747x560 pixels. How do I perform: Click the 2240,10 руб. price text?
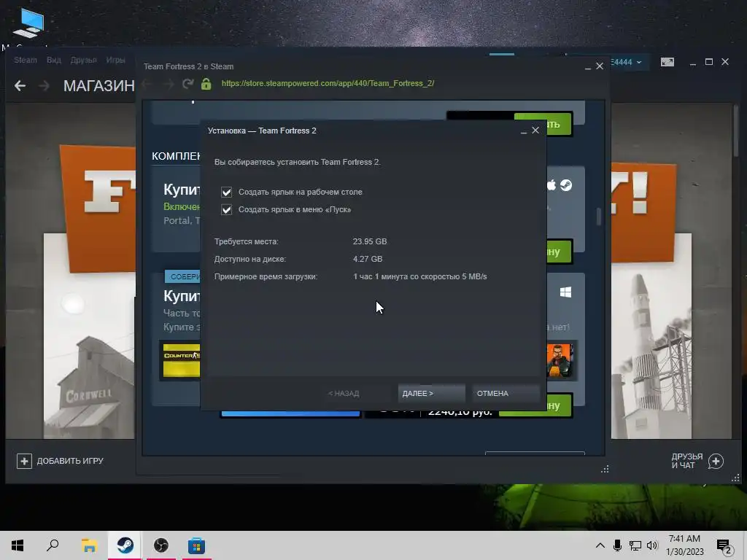click(460, 413)
